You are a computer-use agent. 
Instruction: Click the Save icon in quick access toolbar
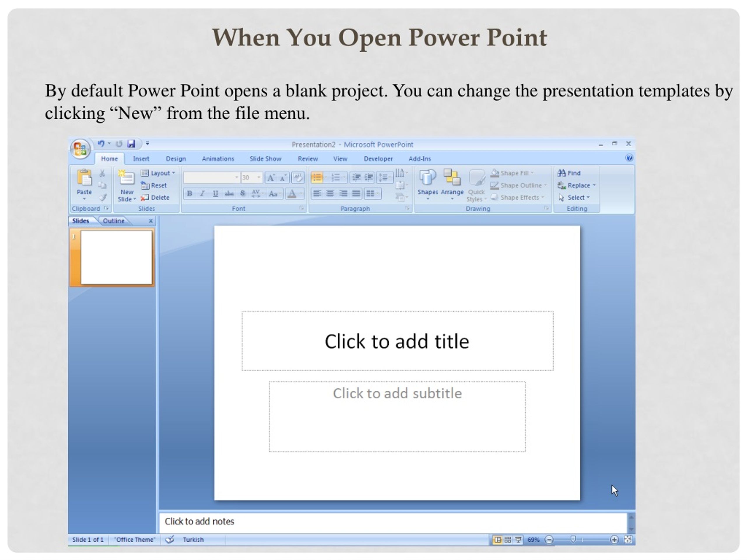point(131,144)
